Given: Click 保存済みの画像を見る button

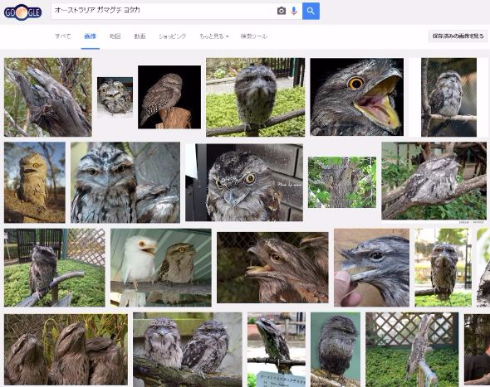Looking at the screenshot, I should 458,36.
